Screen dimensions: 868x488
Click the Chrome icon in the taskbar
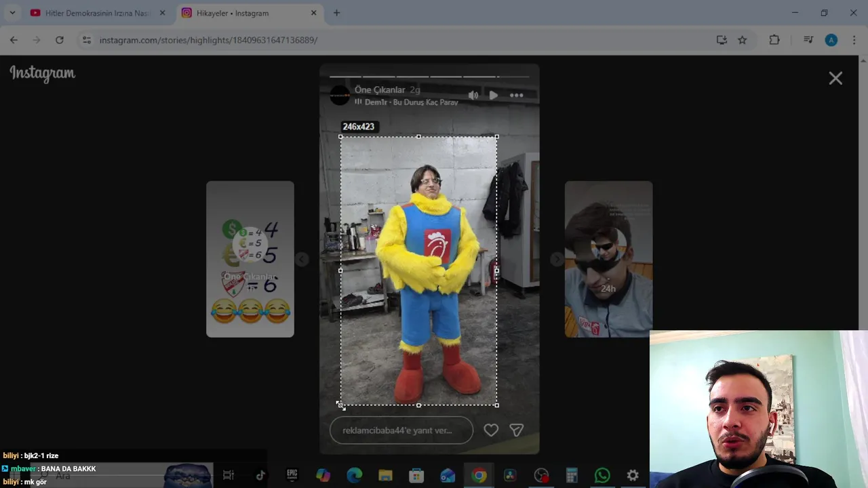[x=479, y=476]
